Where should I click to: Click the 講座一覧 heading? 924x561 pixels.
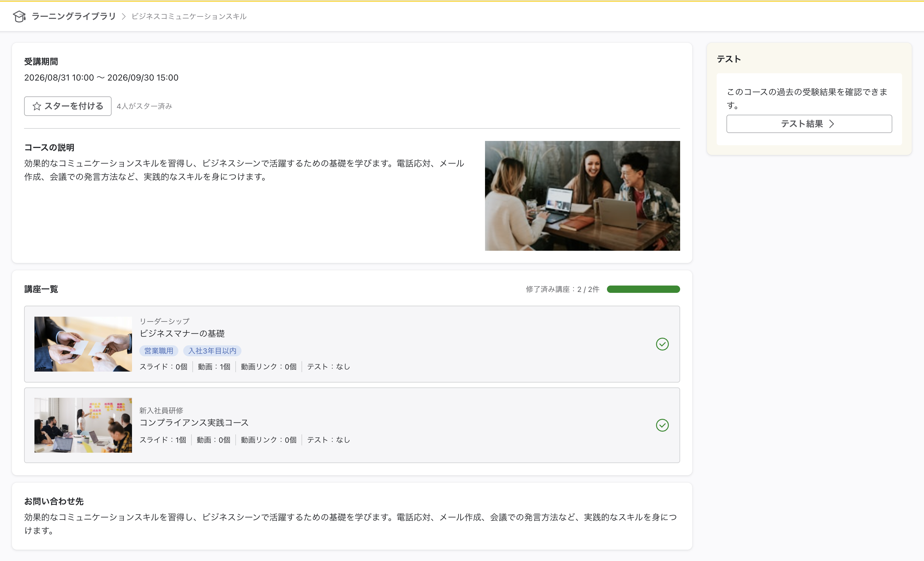[41, 289]
